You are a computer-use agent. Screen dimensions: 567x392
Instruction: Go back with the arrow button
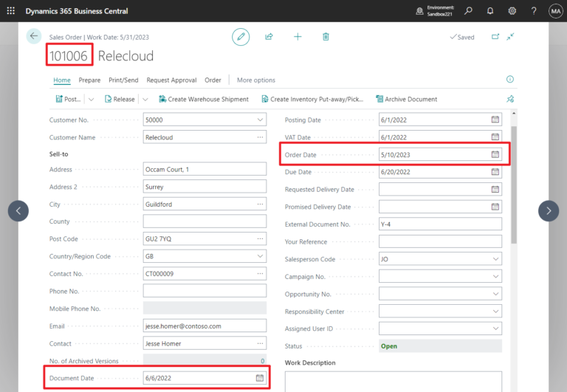coord(34,36)
